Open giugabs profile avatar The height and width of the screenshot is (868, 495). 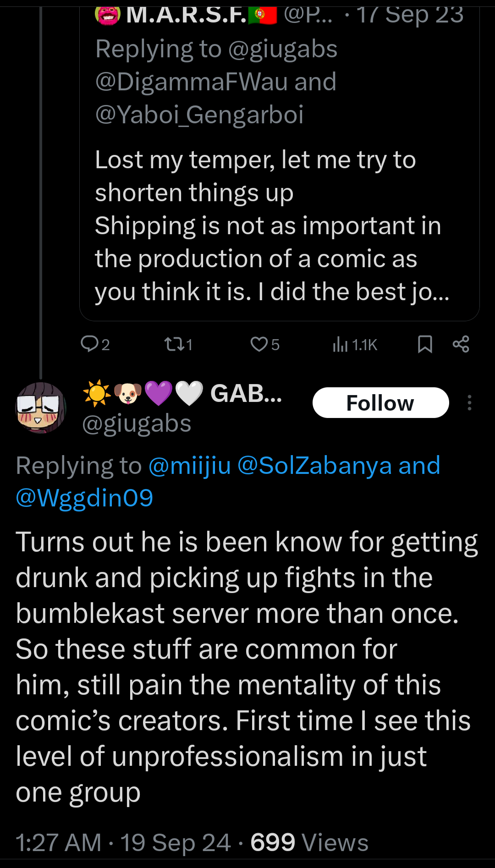tap(41, 407)
